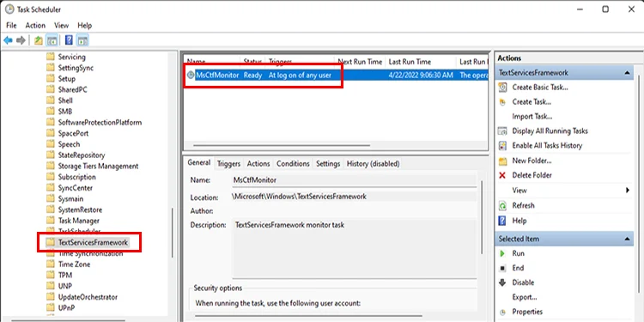Open the History (disabled) tab
This screenshot has height=322, width=644.
[373, 163]
